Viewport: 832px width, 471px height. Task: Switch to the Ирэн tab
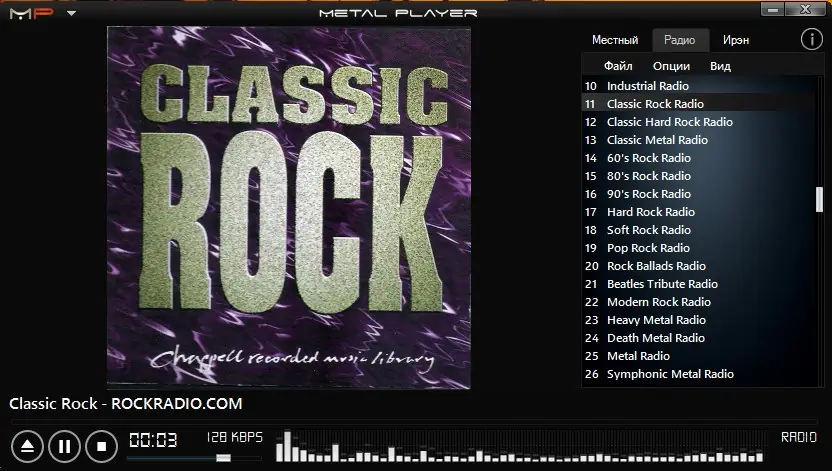[x=736, y=40]
